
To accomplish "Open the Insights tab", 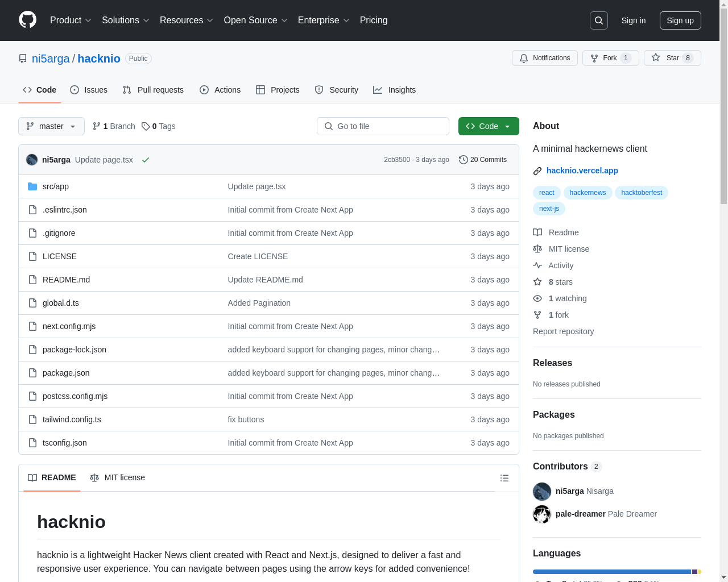I will click(x=395, y=90).
